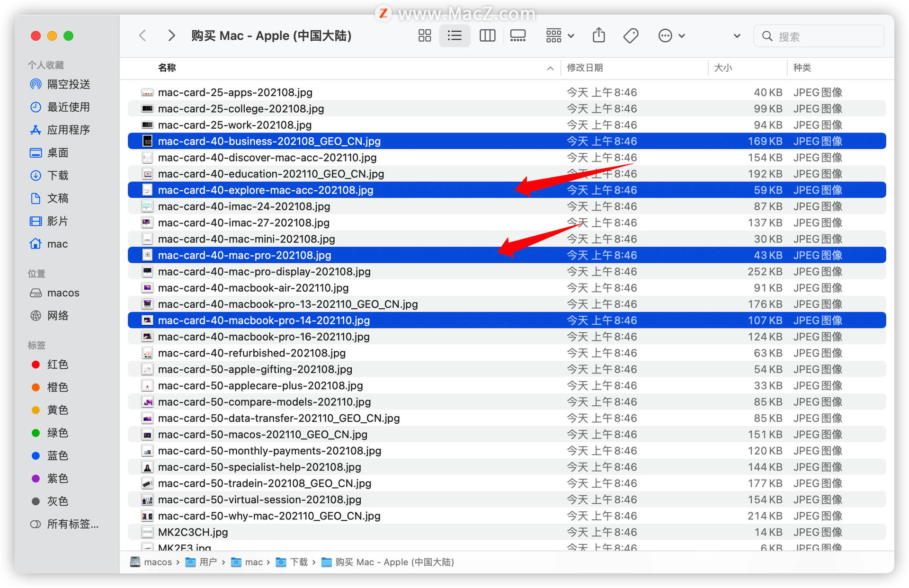Sort by the 修改日期 column header
This screenshot has width=909, height=588.
pos(585,68)
